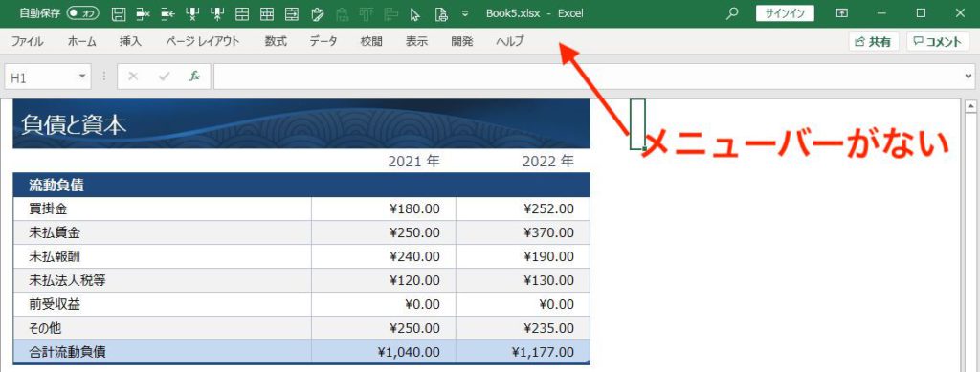Viewport: 980px width, 372px height.
Task: Click the select objects pointer icon
Action: coord(415,13)
